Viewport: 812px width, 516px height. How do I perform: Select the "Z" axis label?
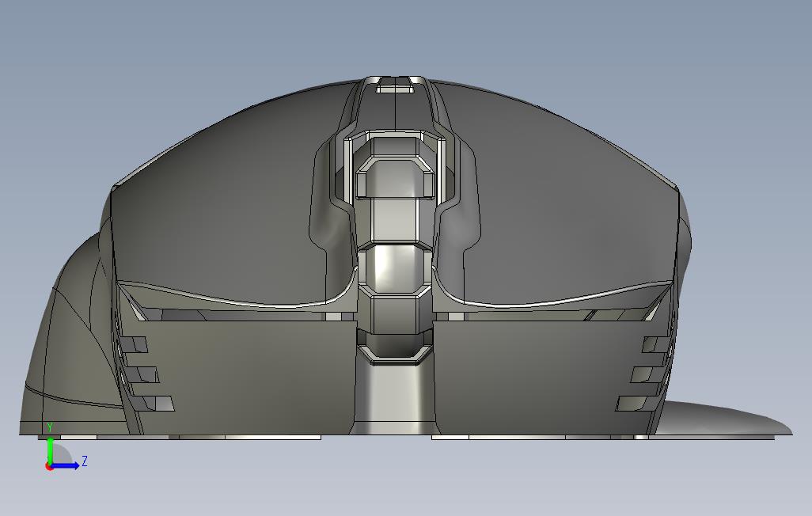[x=85, y=461]
